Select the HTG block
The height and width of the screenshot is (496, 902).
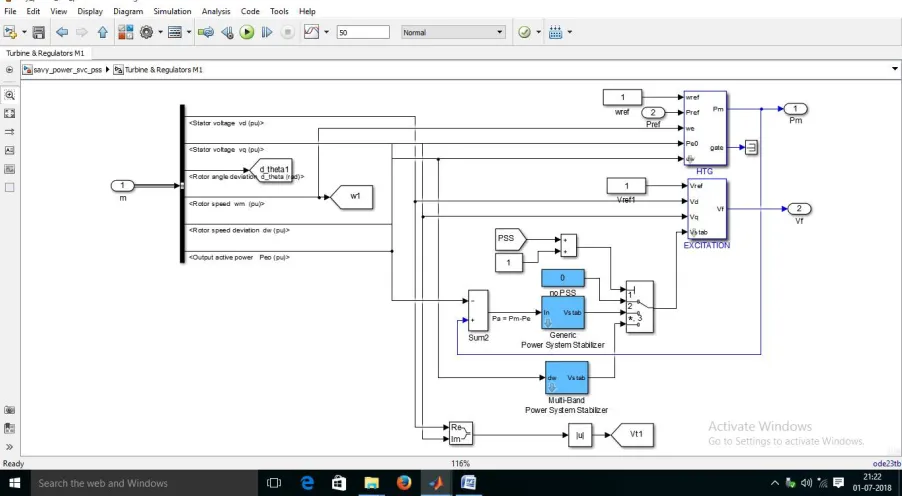705,128
